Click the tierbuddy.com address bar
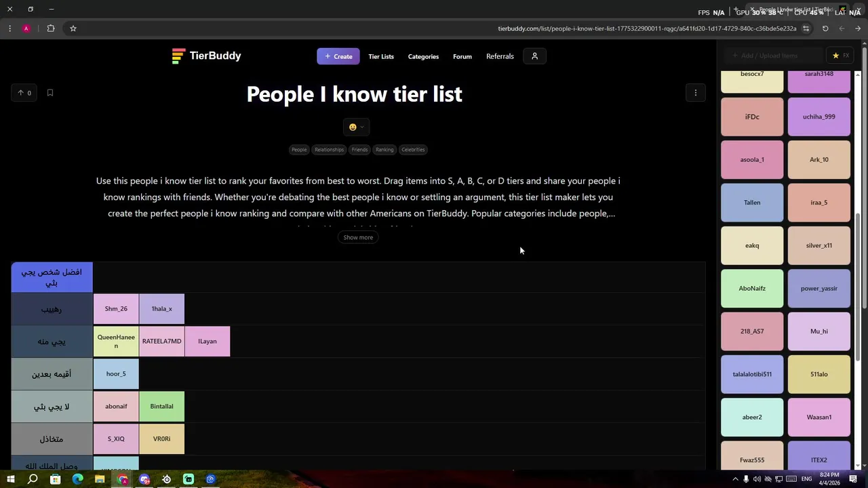The height and width of the screenshot is (488, 868). point(647,28)
